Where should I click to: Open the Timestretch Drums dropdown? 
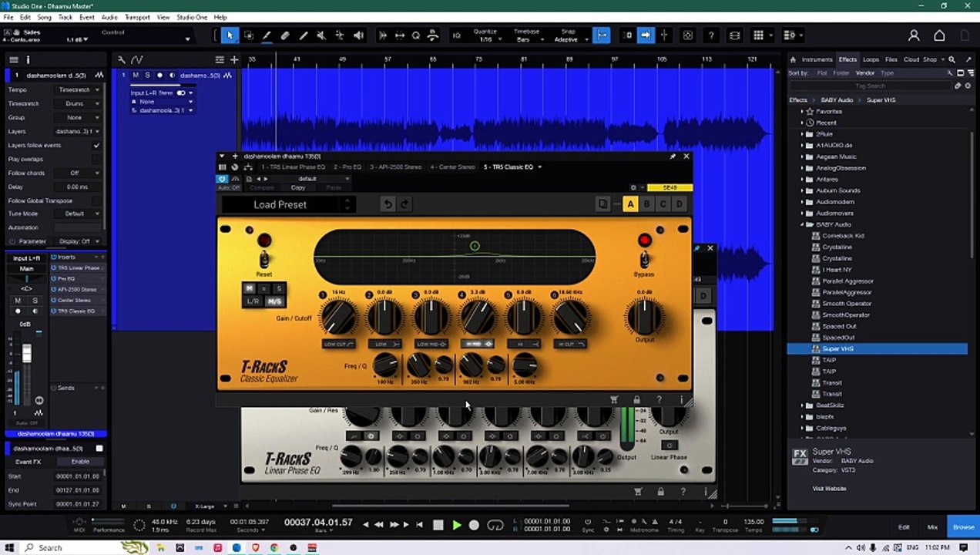pyautogui.click(x=78, y=103)
